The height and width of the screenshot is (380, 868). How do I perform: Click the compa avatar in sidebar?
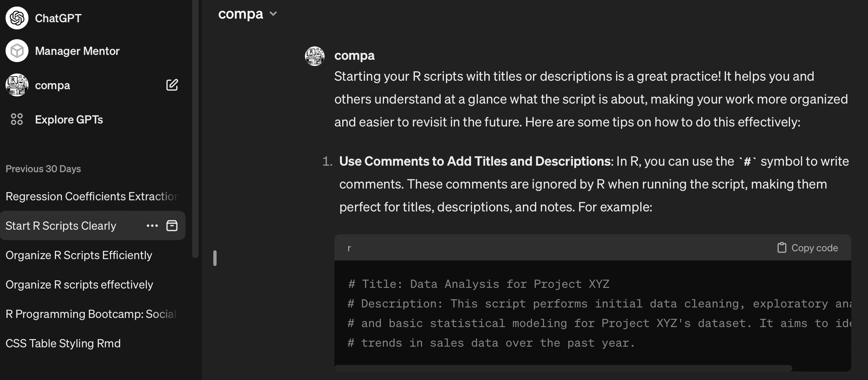[x=17, y=85]
